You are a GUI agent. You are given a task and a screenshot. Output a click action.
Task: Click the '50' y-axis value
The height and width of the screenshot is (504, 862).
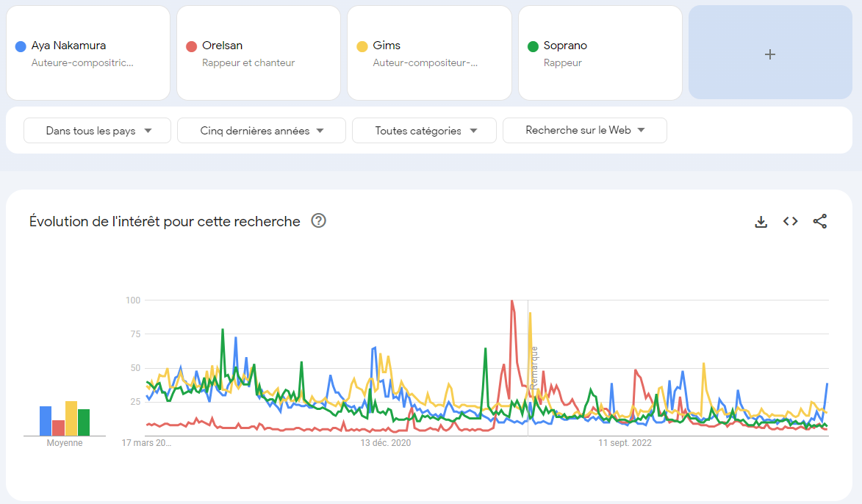pos(135,368)
